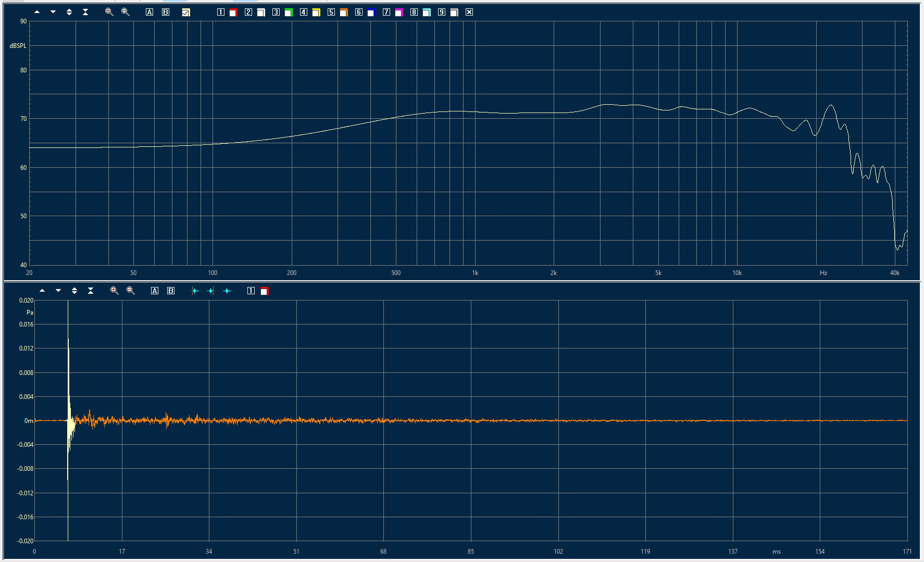This screenshot has width=924, height=562.
Task: Click the ms time unit label
Action: tap(777, 552)
